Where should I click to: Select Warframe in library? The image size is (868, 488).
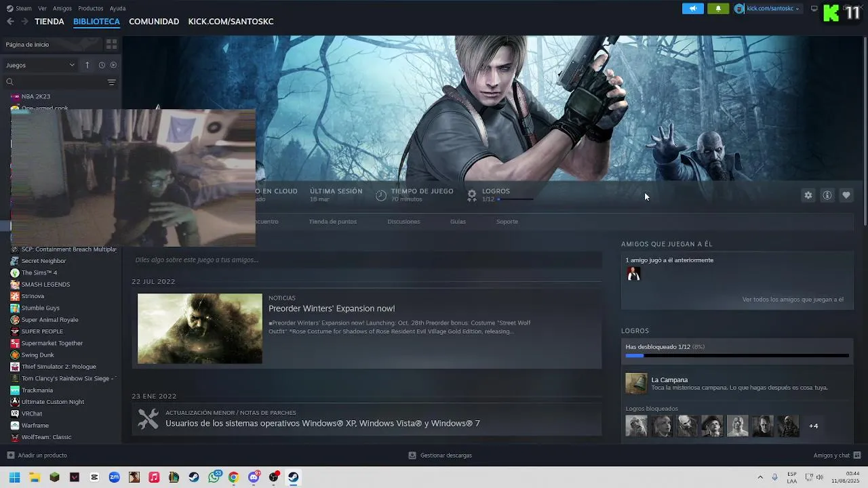[x=35, y=426]
